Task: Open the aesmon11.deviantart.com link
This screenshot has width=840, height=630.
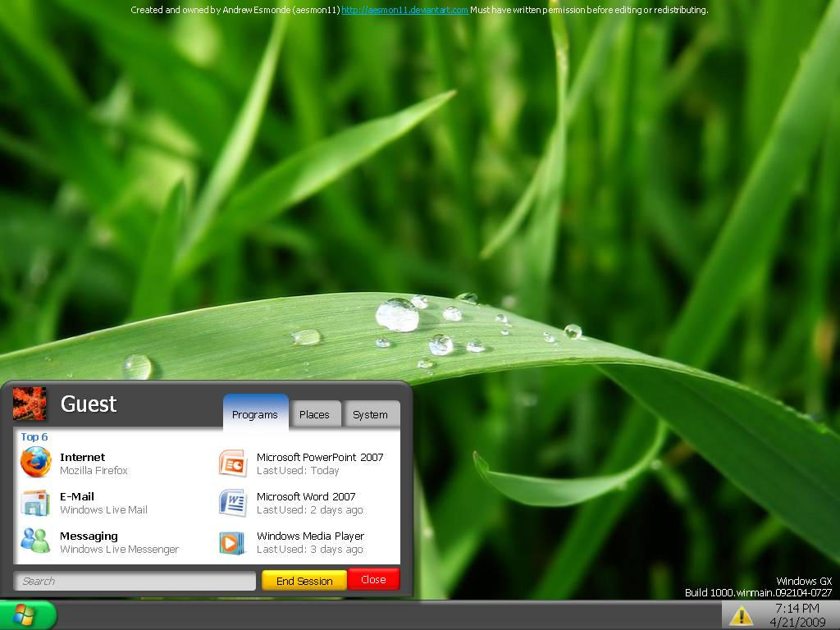Action: (405, 11)
